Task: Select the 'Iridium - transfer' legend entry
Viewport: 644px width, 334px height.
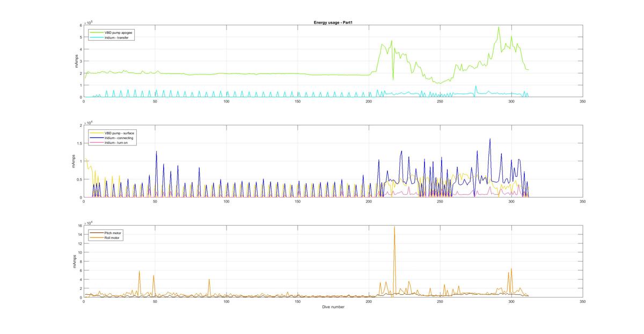Action: tap(117, 38)
